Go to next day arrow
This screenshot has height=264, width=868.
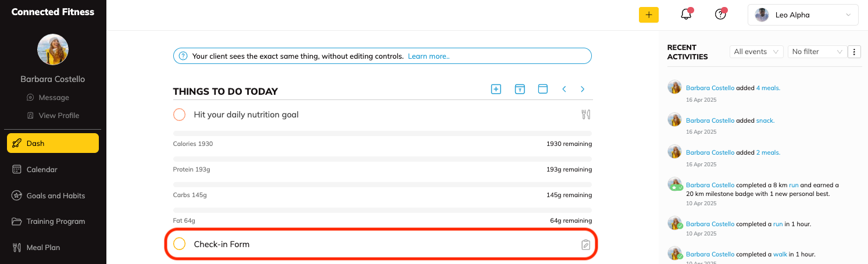[x=583, y=89]
